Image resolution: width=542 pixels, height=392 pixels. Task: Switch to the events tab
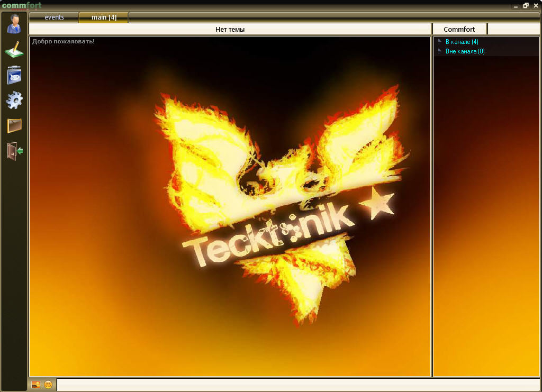(x=54, y=17)
